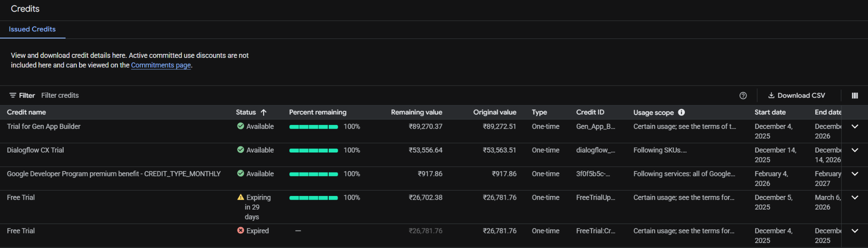Click the Gen App Builder percent remaining bar
This screenshot has height=248, width=868.
(x=313, y=127)
